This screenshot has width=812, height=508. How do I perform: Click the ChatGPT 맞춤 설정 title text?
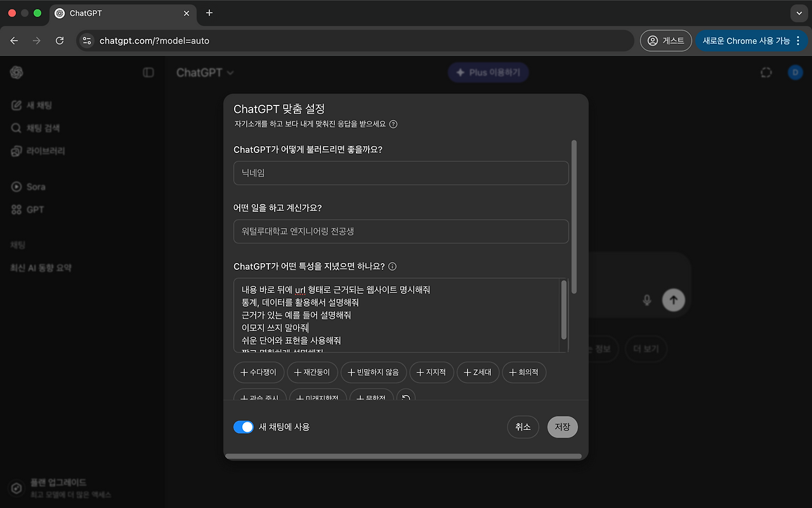[279, 109]
